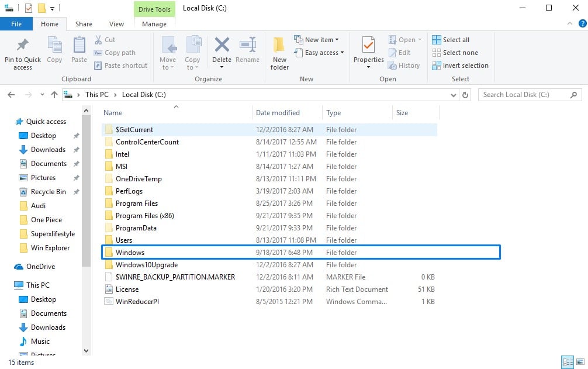Open Explorer Help question mark

pyautogui.click(x=582, y=23)
